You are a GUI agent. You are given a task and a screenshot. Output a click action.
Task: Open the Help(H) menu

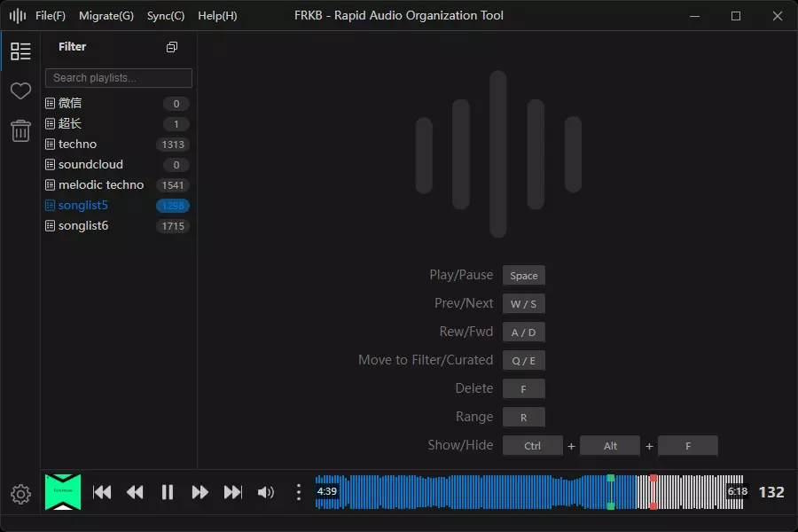pyautogui.click(x=217, y=16)
